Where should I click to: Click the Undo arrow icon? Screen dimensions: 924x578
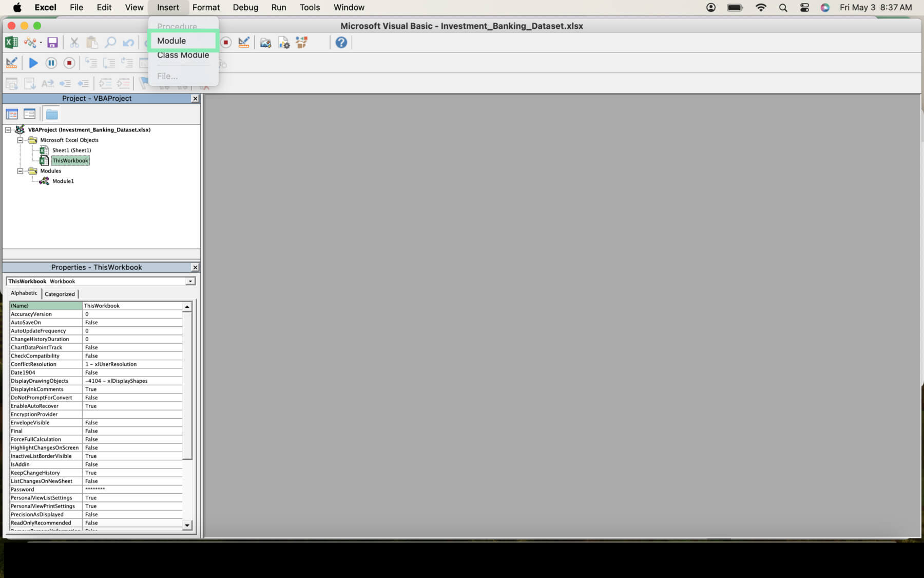(x=128, y=43)
